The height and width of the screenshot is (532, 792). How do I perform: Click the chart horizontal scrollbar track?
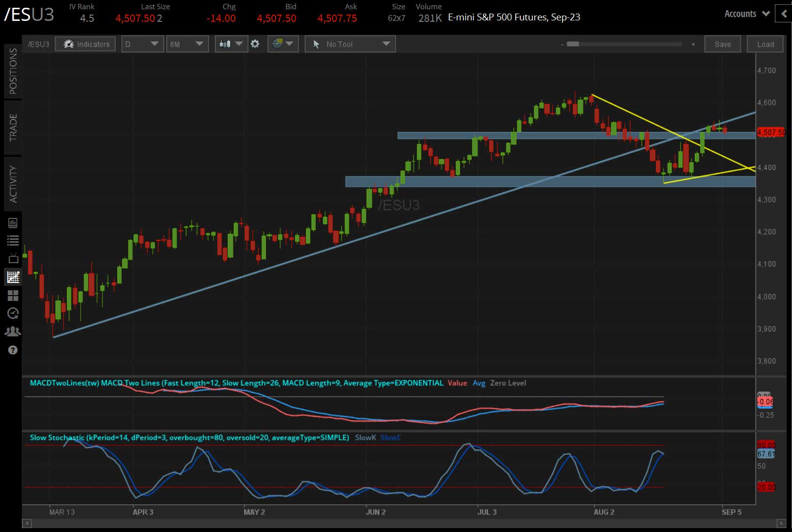point(404,523)
